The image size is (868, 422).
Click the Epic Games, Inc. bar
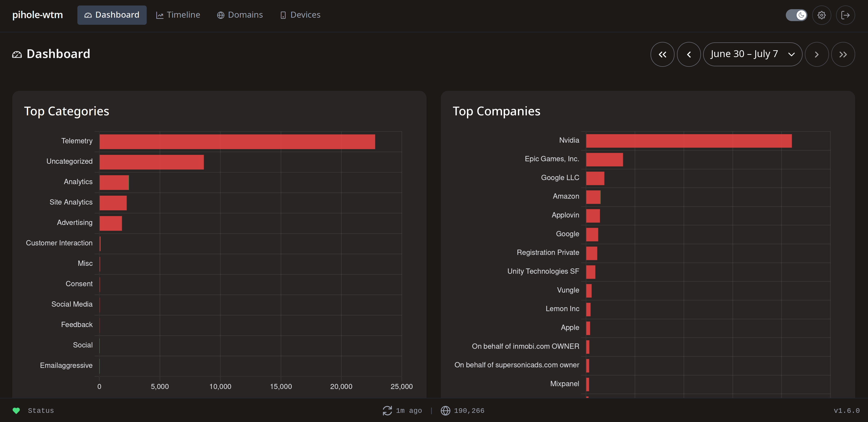[604, 160]
